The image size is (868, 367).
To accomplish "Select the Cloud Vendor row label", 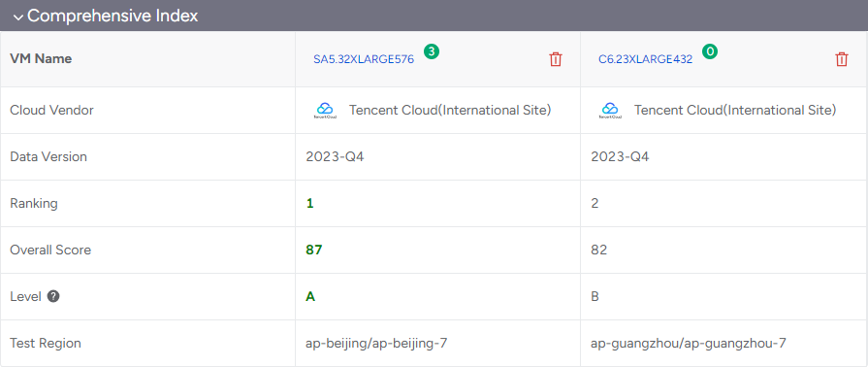I will point(52,110).
